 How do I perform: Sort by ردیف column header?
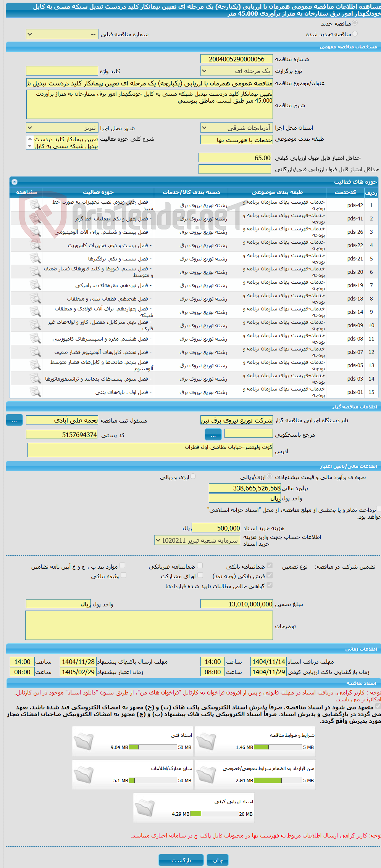point(371,193)
